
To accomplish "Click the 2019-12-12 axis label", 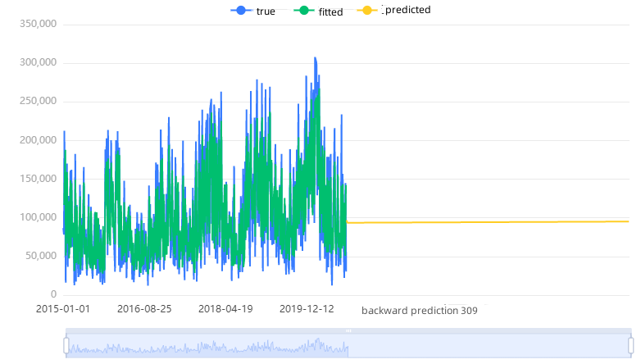I will pyautogui.click(x=307, y=309).
